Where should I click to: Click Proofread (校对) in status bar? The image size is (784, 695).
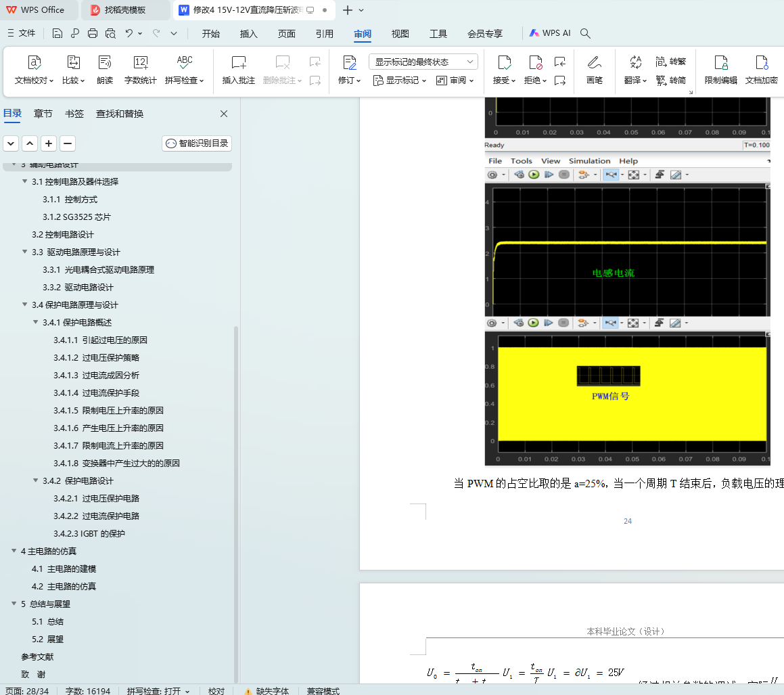(216, 690)
